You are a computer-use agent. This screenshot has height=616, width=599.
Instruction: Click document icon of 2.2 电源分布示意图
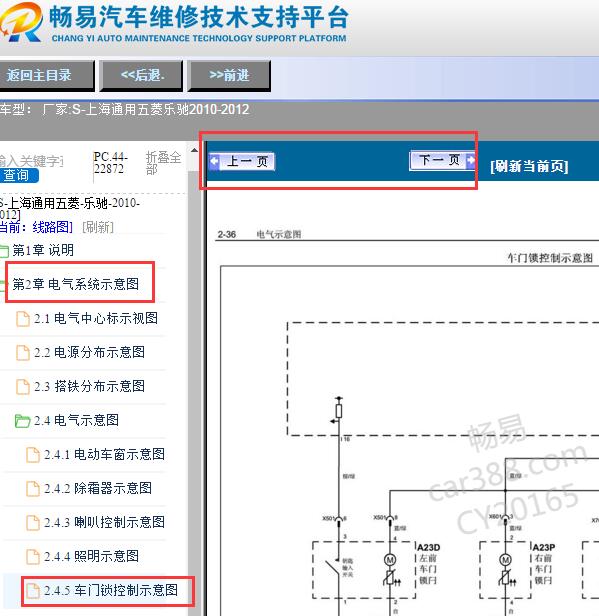(x=23, y=353)
